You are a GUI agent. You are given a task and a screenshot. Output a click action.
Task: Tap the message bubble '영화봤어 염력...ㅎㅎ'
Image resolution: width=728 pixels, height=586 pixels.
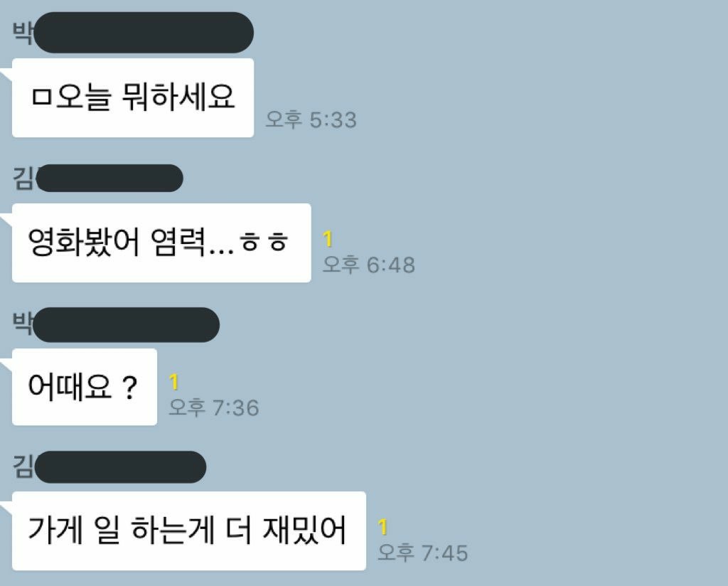coord(161,243)
